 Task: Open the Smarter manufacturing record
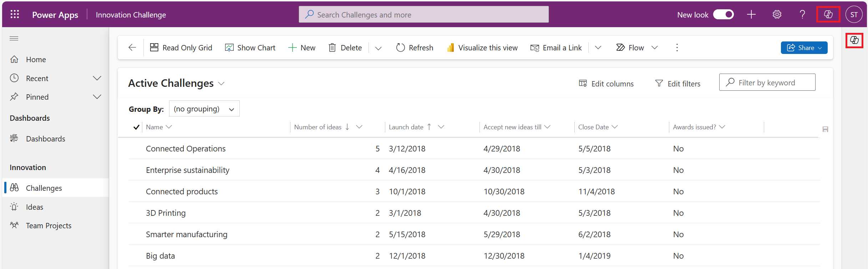(187, 234)
